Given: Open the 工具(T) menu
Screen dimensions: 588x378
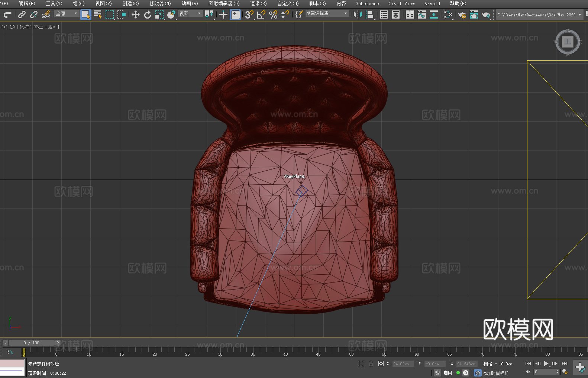Looking at the screenshot, I should [54, 3].
